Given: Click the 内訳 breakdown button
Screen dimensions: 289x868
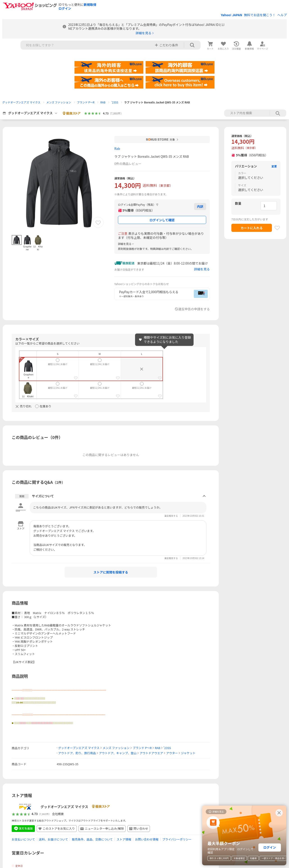Looking at the screenshot, I should (x=200, y=207).
